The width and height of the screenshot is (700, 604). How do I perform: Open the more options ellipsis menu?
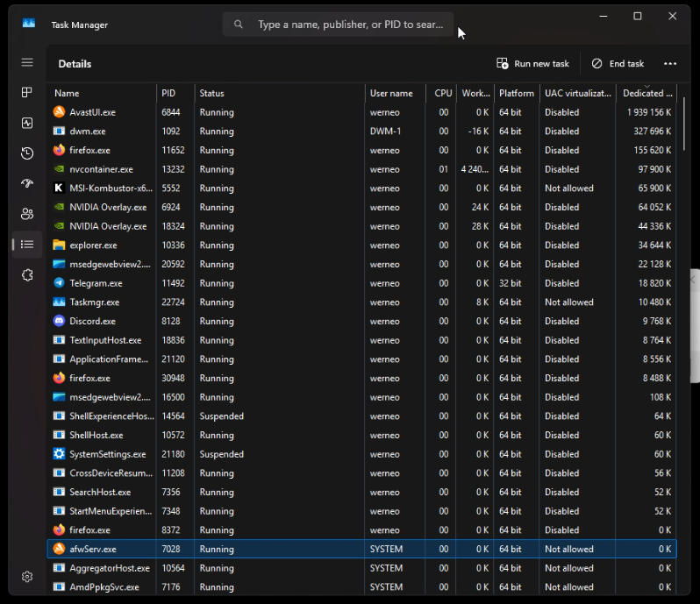(x=670, y=64)
